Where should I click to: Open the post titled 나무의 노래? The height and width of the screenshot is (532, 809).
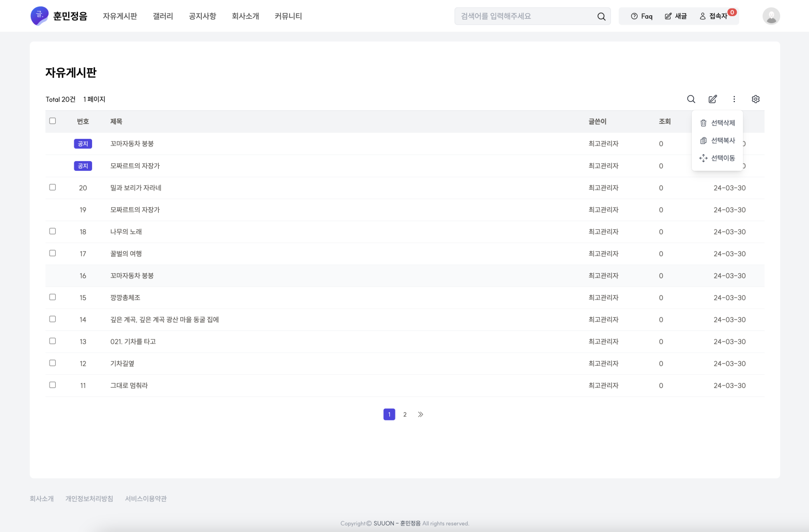coord(126,232)
